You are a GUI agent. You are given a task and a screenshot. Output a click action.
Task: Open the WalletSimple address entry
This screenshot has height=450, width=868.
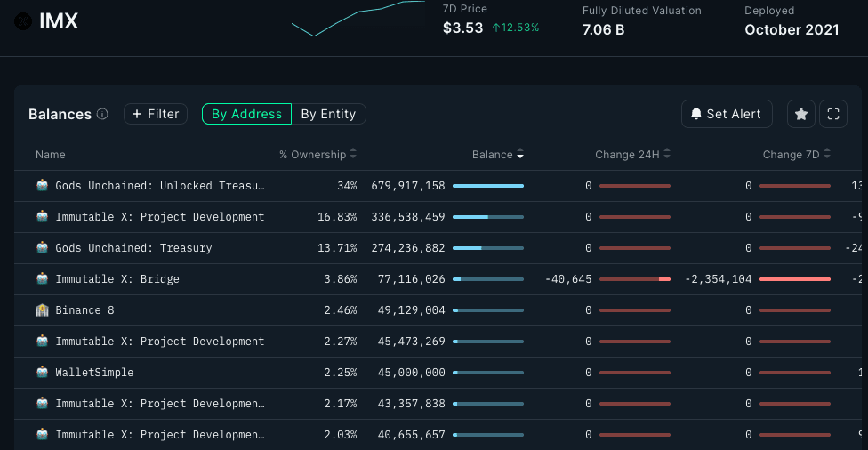94,373
